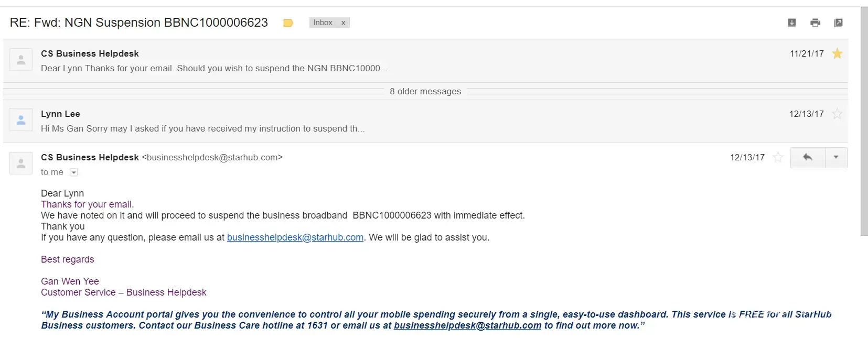Expand the 8 older messages
The height and width of the screenshot is (338, 868).
425,91
